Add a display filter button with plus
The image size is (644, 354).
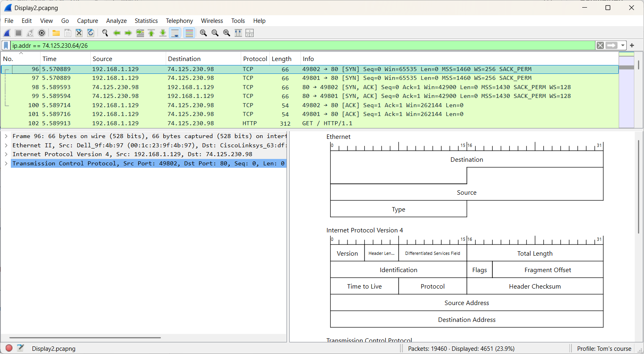coord(632,45)
